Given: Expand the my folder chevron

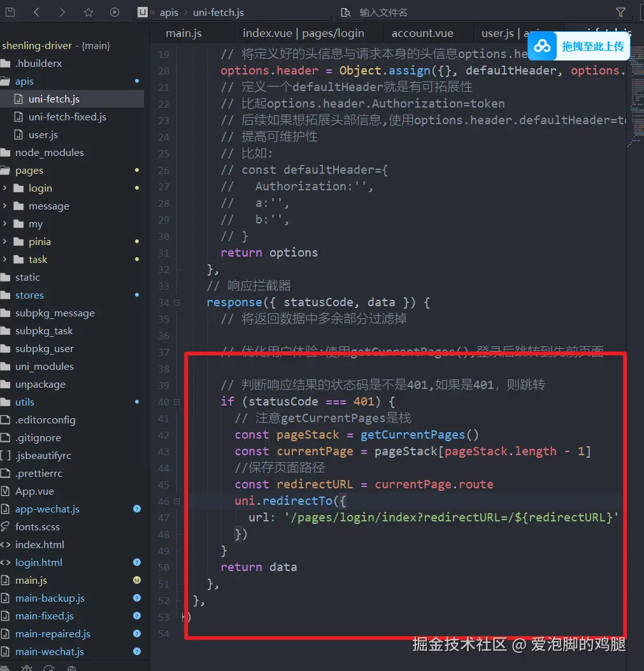Looking at the screenshot, I should [4, 223].
